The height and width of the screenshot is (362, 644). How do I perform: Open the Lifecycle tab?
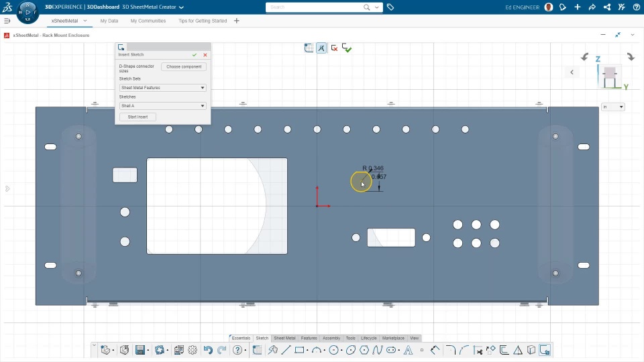[369, 338]
